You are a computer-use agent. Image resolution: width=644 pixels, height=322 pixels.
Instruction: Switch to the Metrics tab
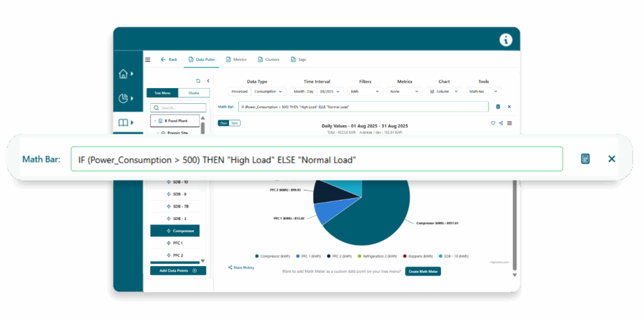(236, 60)
